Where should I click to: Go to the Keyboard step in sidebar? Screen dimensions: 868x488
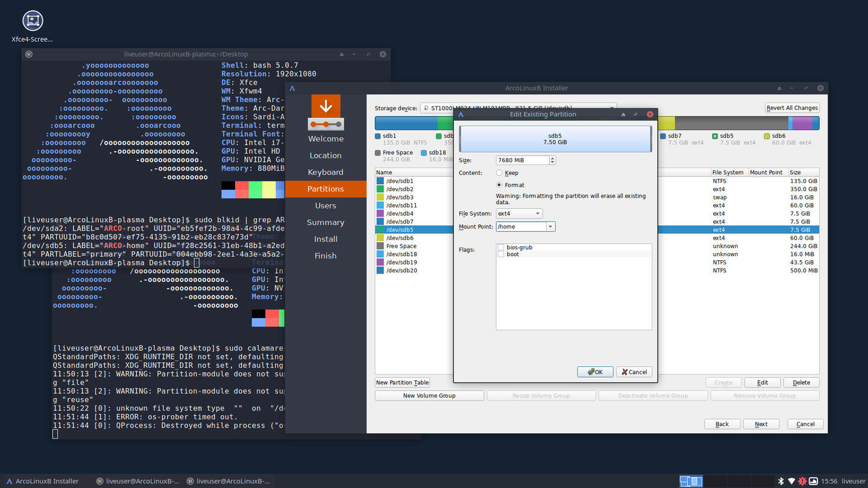click(325, 172)
